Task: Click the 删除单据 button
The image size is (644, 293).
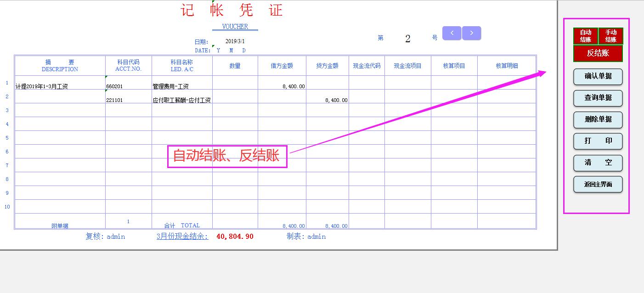Action: pos(598,120)
